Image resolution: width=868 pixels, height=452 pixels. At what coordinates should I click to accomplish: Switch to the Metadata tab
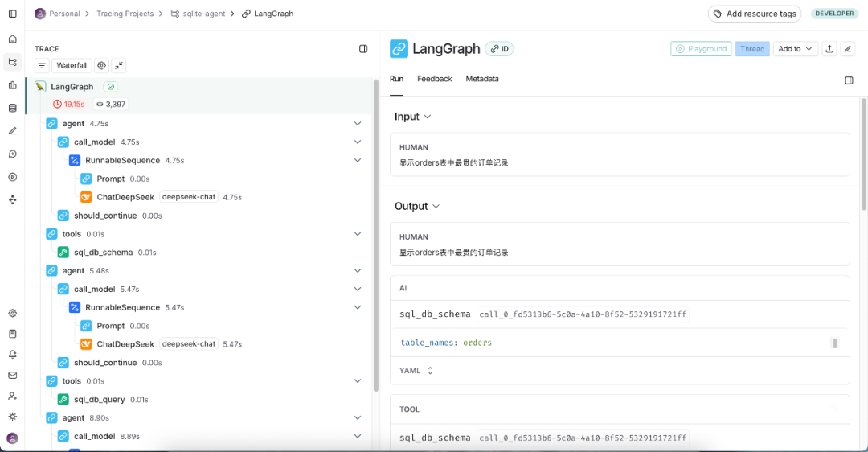482,79
